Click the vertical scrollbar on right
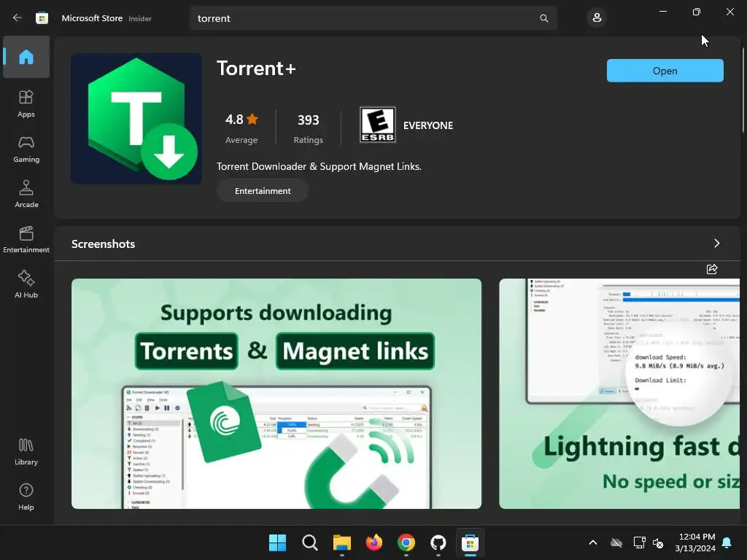The height and width of the screenshot is (560, 747). pyautogui.click(x=743, y=90)
